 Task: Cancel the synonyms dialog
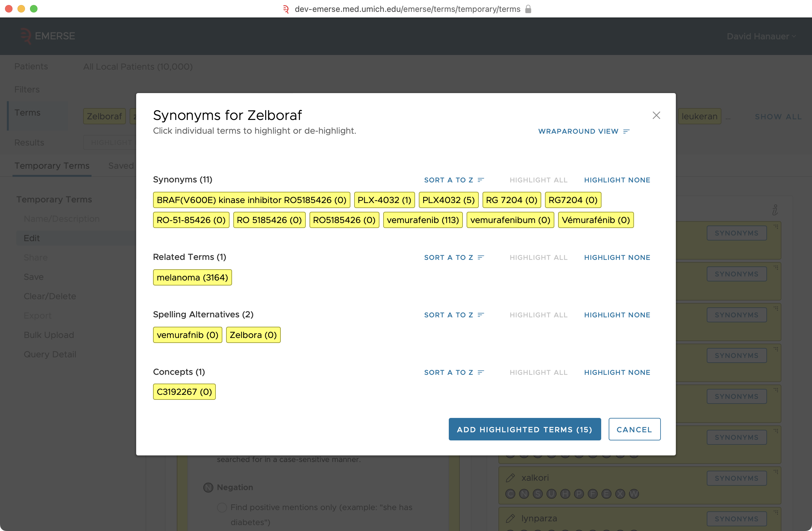pos(634,429)
